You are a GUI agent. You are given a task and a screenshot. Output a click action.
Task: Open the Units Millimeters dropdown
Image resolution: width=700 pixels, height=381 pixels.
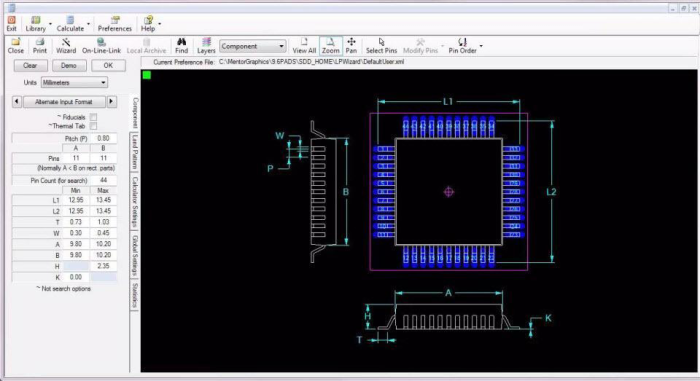click(74, 83)
